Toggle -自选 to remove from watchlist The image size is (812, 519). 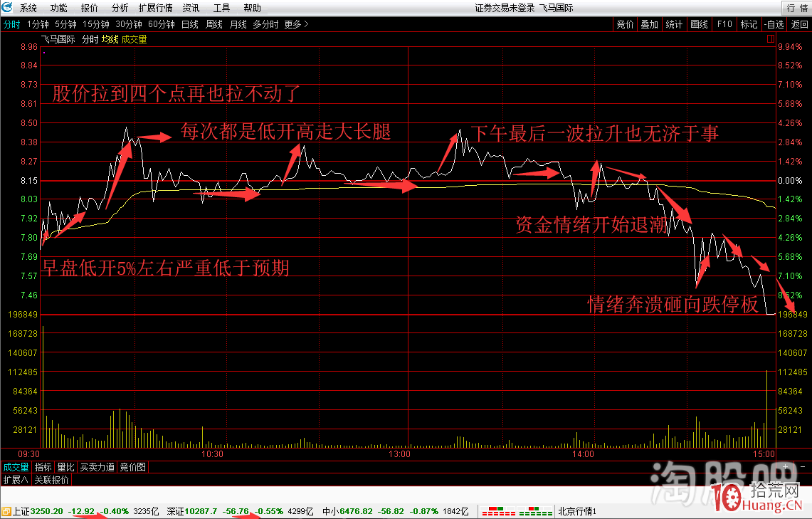pos(774,23)
